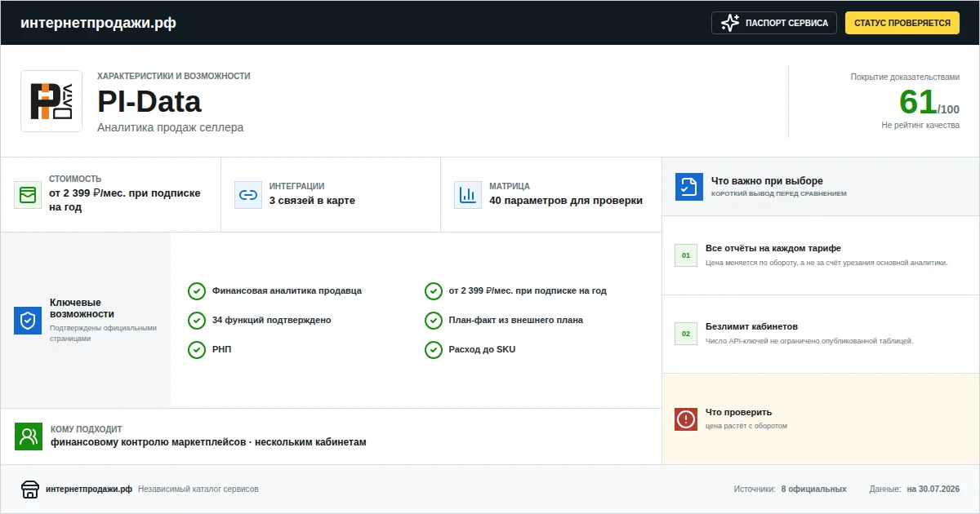Click the Характеристики и возможности label

174,76
